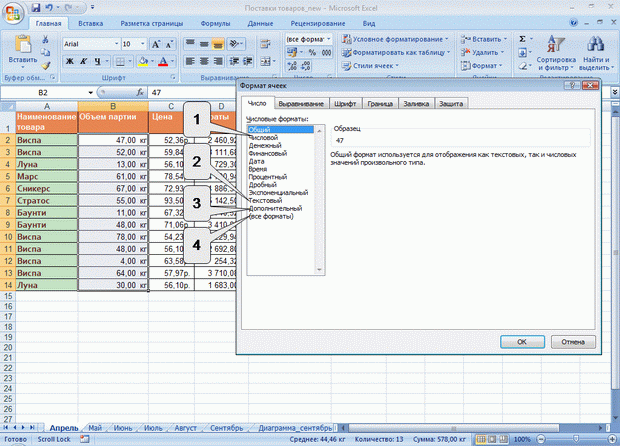This screenshot has width=620, height=446.
Task: Click the zoom slider in the status bar
Action: (576, 439)
